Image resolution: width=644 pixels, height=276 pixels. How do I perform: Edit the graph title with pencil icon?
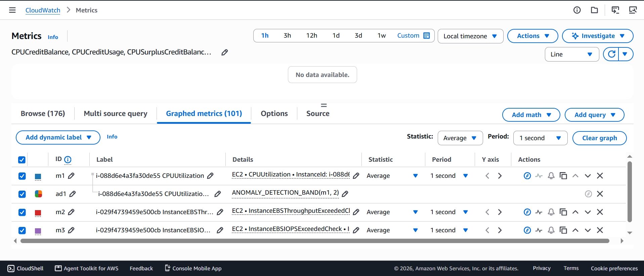pos(225,52)
